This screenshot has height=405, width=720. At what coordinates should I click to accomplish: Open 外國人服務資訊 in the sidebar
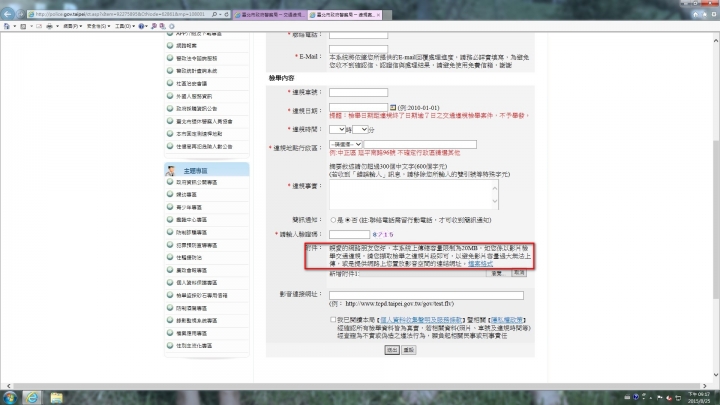[194, 96]
